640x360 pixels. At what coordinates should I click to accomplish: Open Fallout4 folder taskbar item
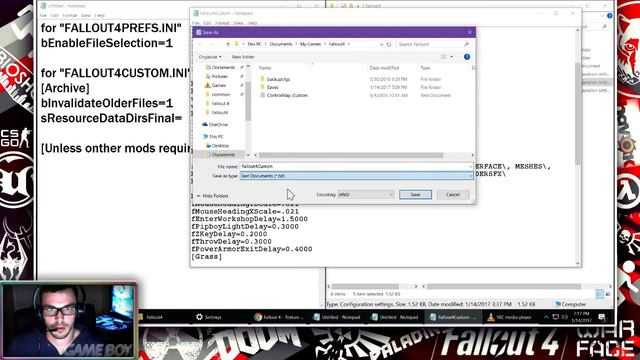[151, 317]
